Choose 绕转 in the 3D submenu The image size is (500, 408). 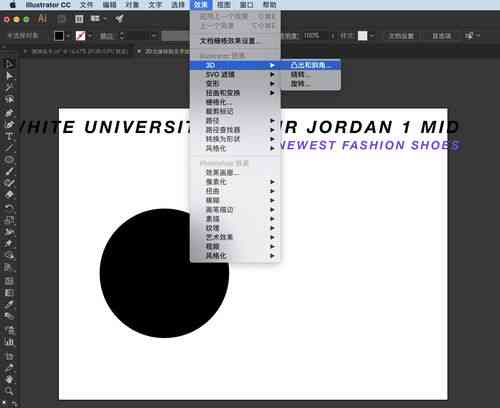[310, 74]
